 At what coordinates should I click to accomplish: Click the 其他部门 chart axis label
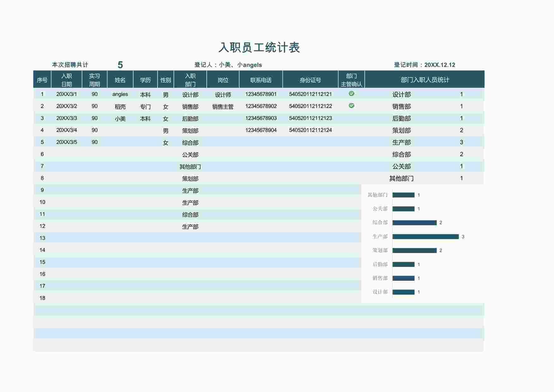click(x=377, y=195)
